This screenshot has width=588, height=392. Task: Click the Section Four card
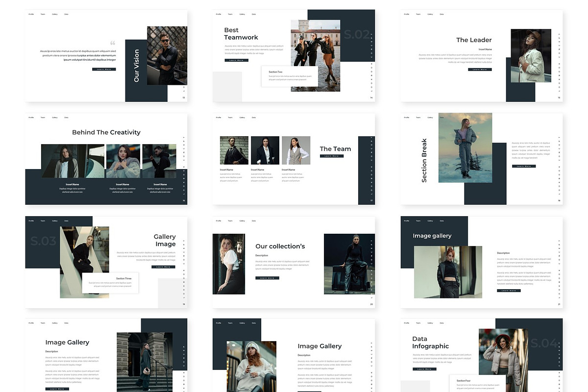477,383
